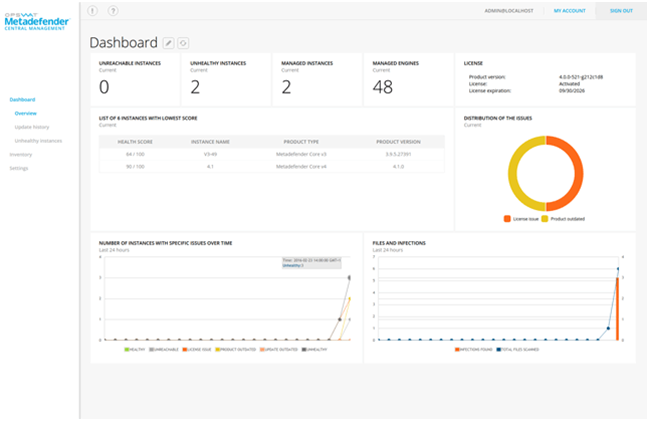The image size is (649, 421).
Task: Sort by Instance Name column header
Action: click(x=210, y=142)
